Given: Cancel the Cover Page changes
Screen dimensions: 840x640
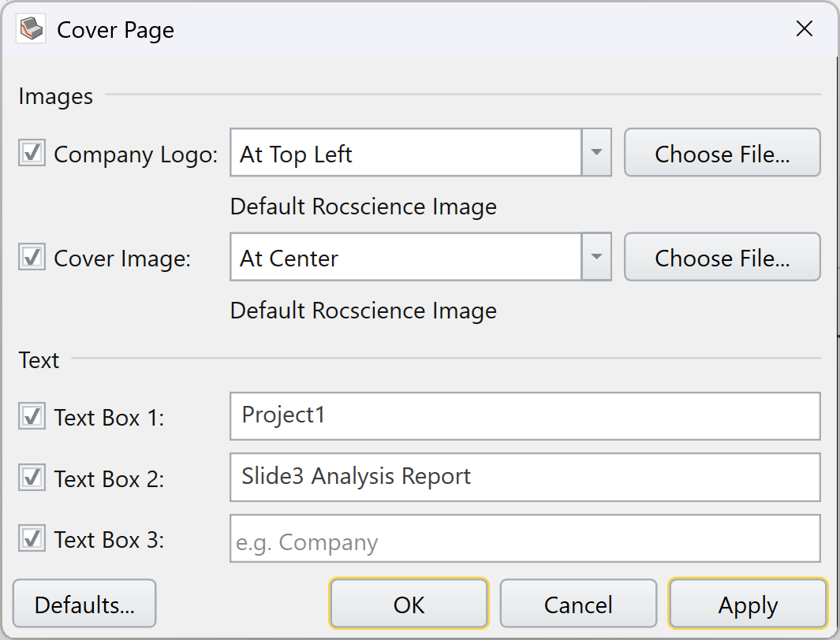Looking at the screenshot, I should pos(578,605).
